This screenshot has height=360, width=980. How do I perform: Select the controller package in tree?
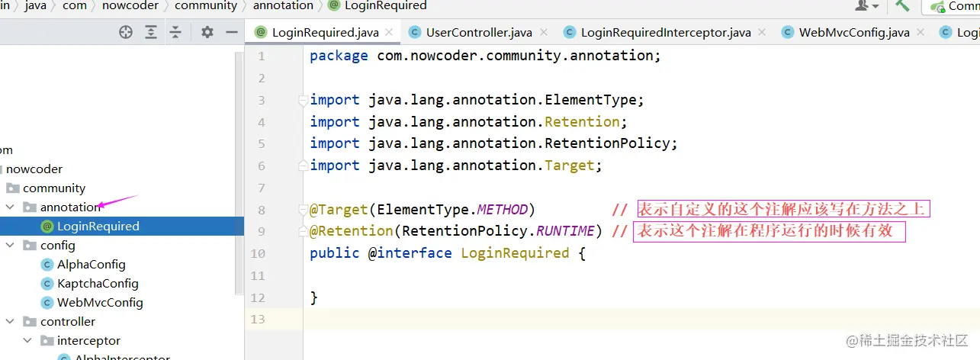tap(68, 321)
